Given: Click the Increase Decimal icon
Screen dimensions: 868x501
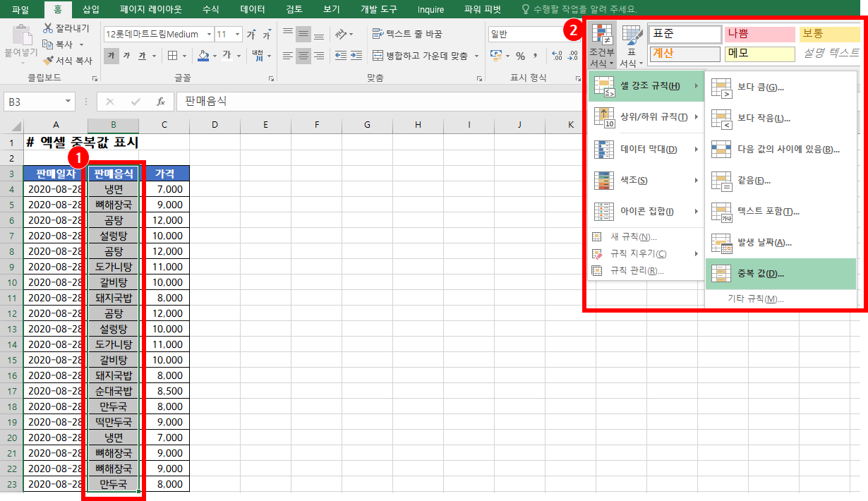Looking at the screenshot, I should click(555, 56).
